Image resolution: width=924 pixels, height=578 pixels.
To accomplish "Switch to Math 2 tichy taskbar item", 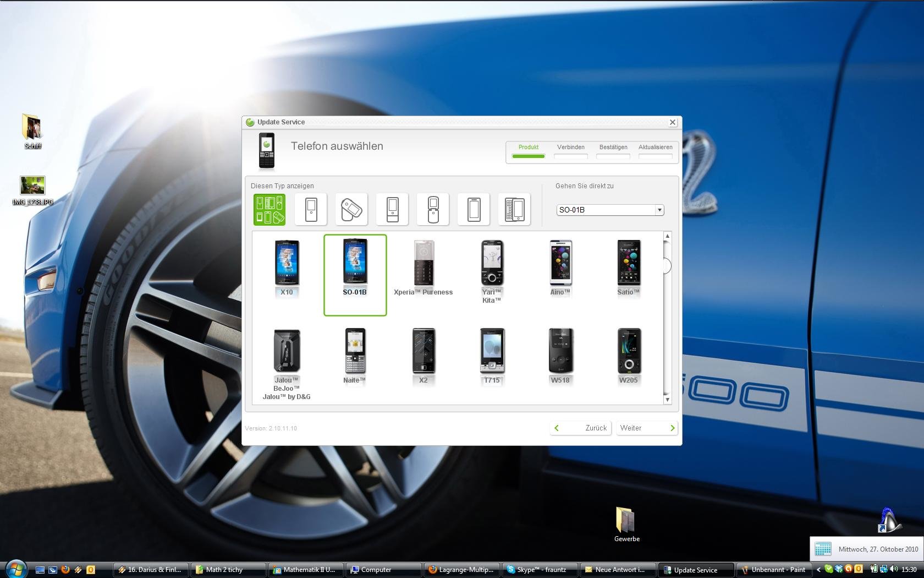I will point(228,570).
